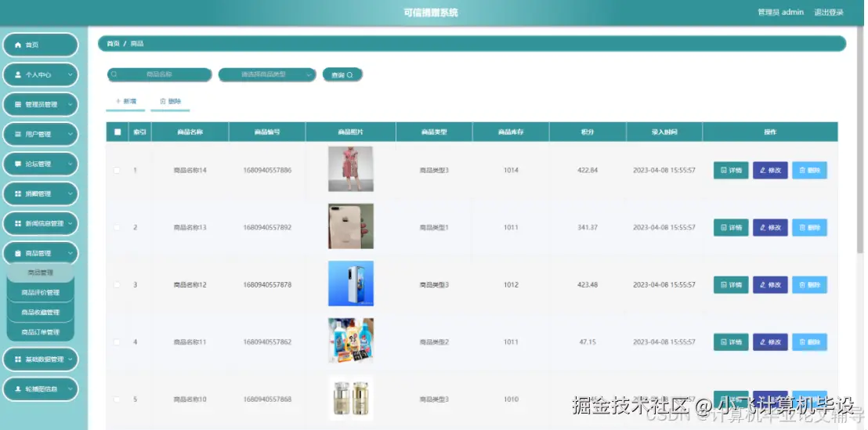
Task: Click 修改 for 商品名称12
Action: pos(770,284)
